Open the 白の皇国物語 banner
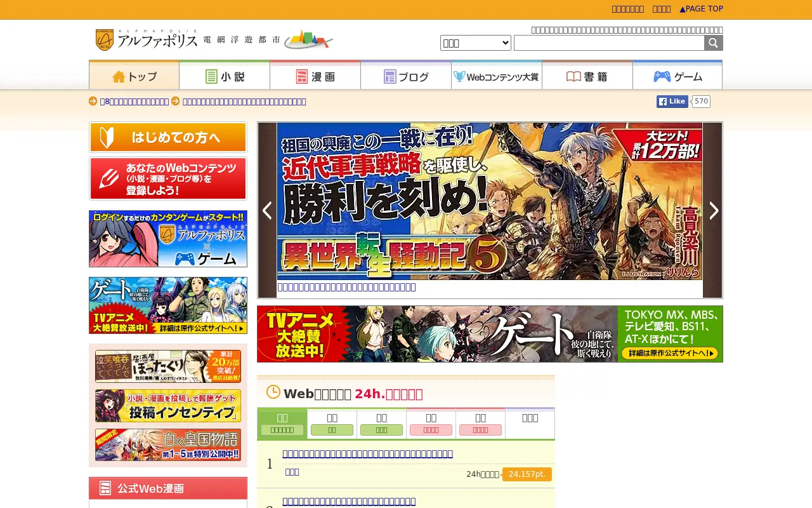This screenshot has height=508, width=812. pyautogui.click(x=168, y=445)
